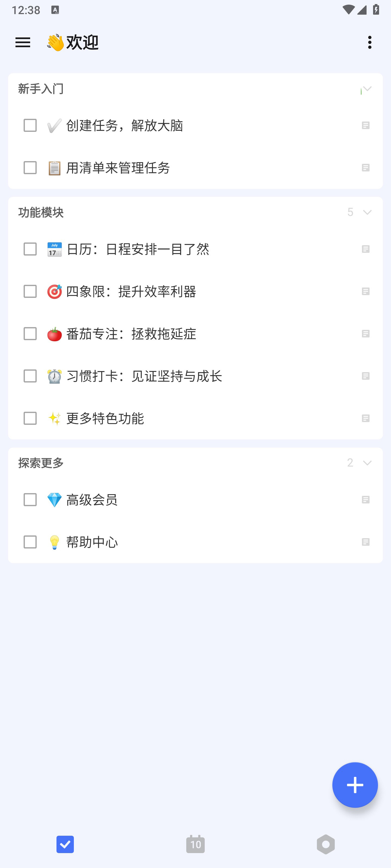Collapse the 功能模块 section chevron
This screenshot has width=391, height=868.
pyautogui.click(x=367, y=212)
